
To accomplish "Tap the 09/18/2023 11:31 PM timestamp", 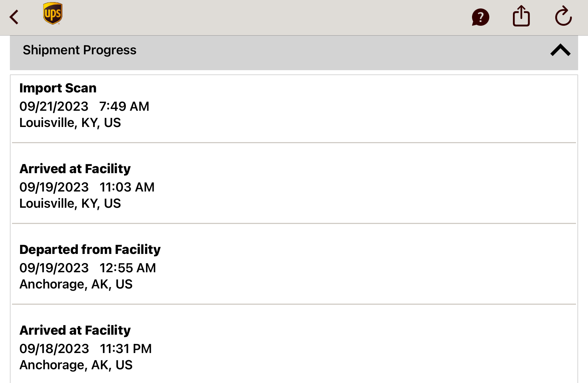I will tap(86, 348).
